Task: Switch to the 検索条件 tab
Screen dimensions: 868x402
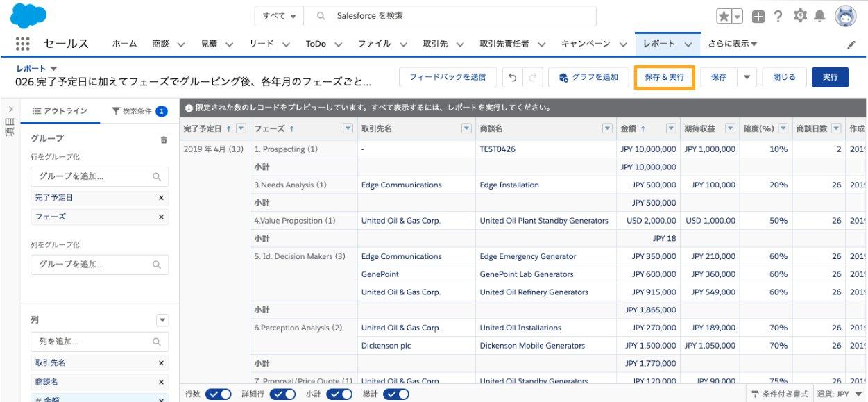Action: [139, 111]
